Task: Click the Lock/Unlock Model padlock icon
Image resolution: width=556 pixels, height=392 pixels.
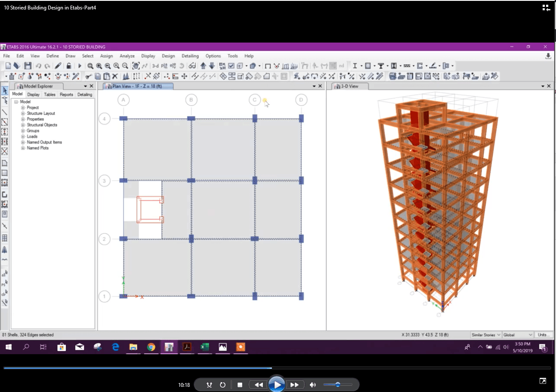Action: point(69,66)
